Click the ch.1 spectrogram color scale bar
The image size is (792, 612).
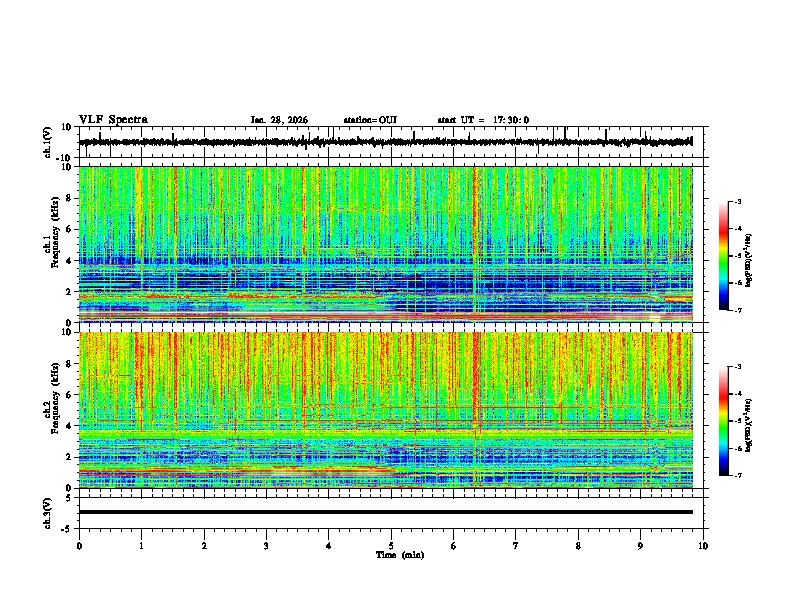pyautogui.click(x=723, y=256)
